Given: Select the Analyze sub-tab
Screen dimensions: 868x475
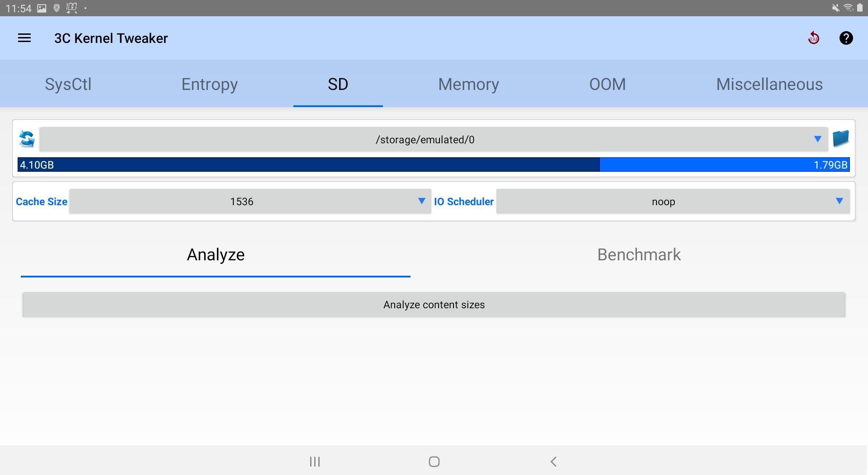Looking at the screenshot, I should pos(216,255).
